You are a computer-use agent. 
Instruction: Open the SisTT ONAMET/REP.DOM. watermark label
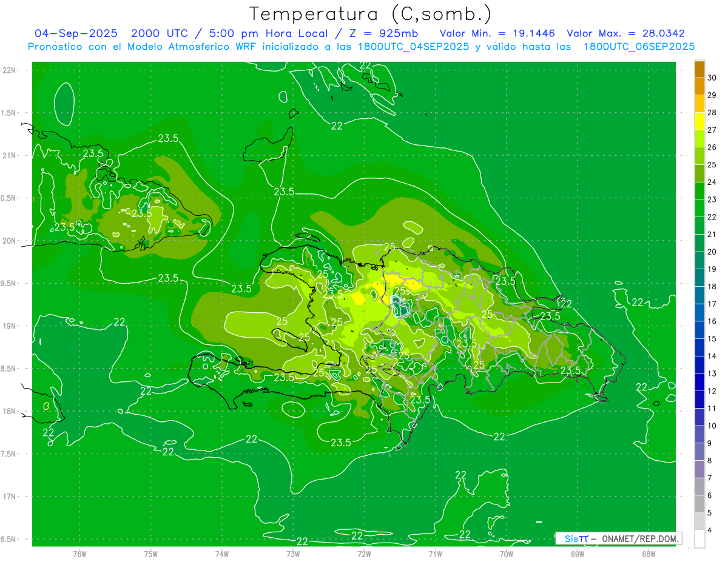point(618,538)
